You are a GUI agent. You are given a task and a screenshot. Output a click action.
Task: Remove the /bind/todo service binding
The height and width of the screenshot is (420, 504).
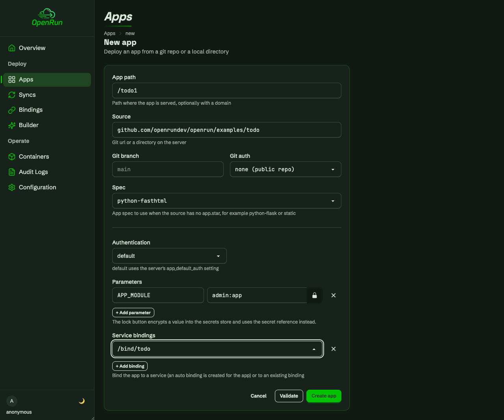pyautogui.click(x=334, y=349)
